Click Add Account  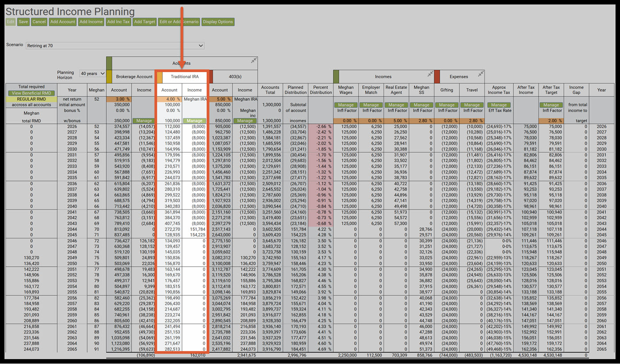click(x=63, y=22)
